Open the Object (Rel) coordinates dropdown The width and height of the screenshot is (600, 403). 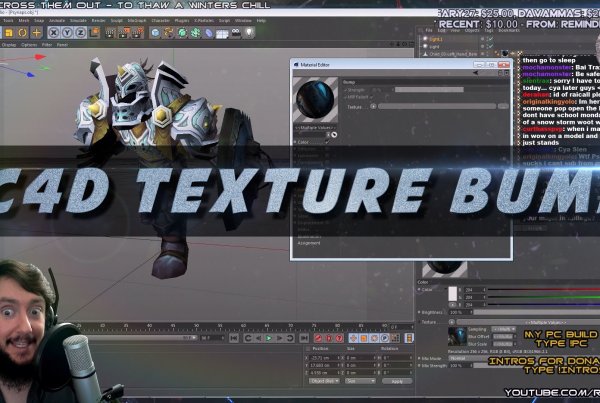tap(324, 381)
